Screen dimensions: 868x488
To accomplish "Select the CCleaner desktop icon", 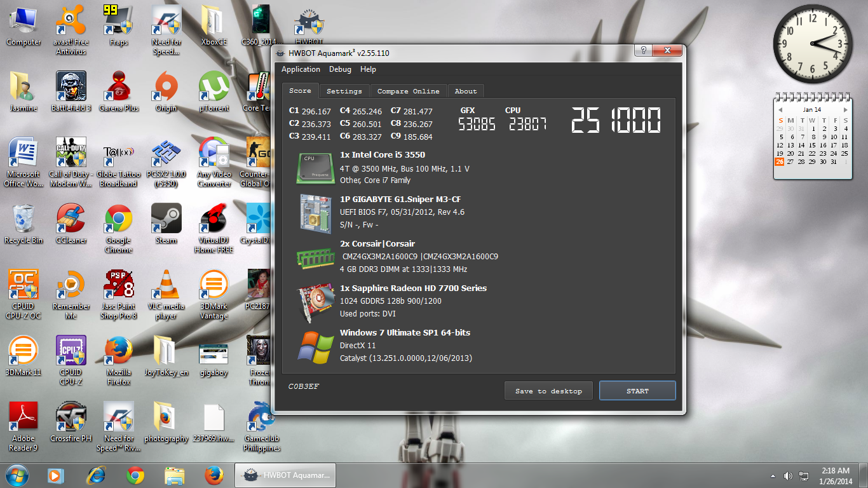I will [x=71, y=224].
